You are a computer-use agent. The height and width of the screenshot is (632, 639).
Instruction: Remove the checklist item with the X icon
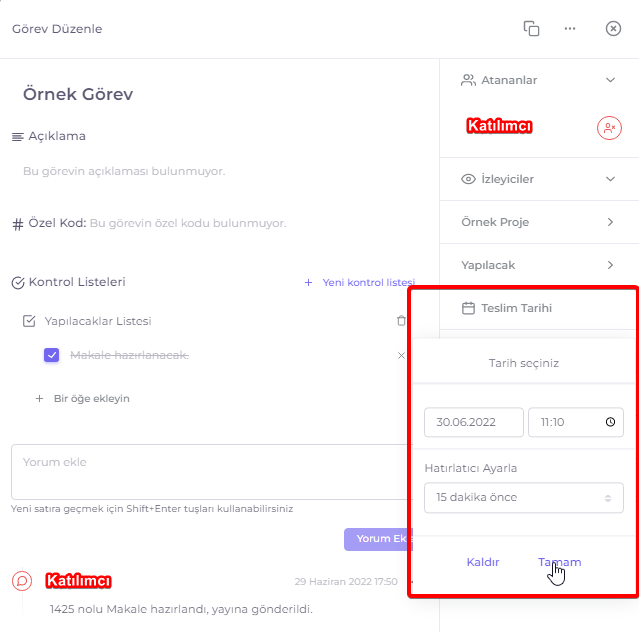[401, 355]
